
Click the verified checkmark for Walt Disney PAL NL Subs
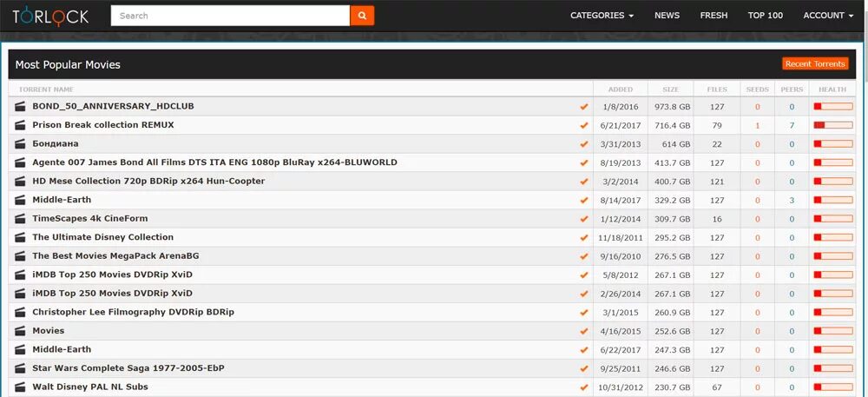pos(583,387)
